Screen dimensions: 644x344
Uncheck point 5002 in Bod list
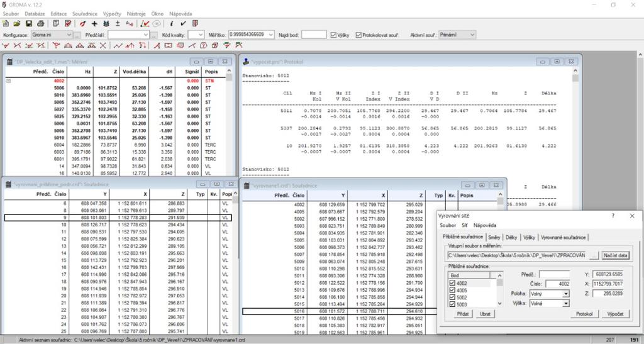coord(452,297)
